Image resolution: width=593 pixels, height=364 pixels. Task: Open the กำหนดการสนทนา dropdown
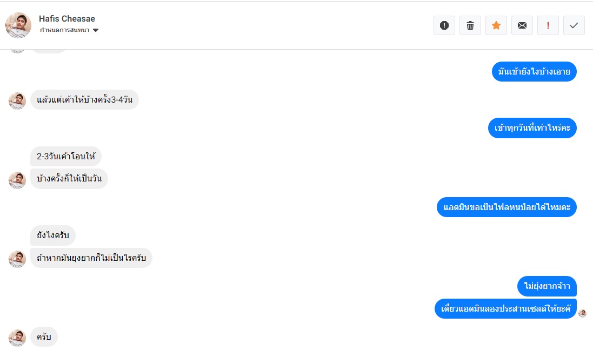[x=69, y=30]
